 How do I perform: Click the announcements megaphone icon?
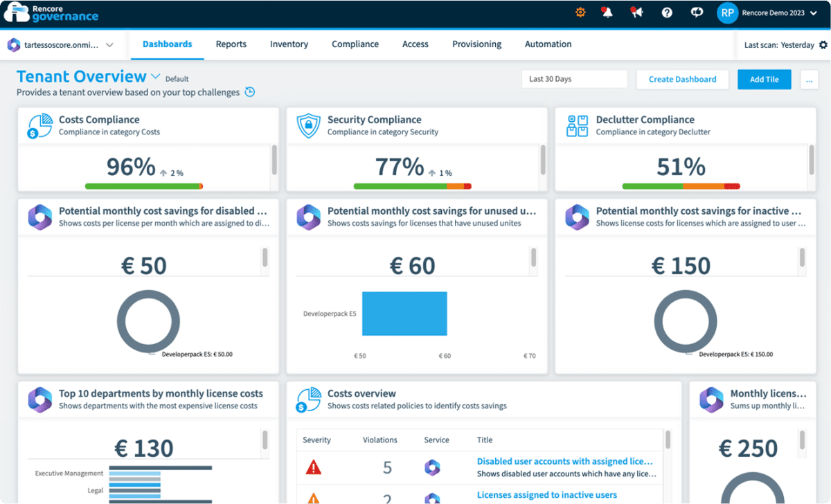[636, 12]
